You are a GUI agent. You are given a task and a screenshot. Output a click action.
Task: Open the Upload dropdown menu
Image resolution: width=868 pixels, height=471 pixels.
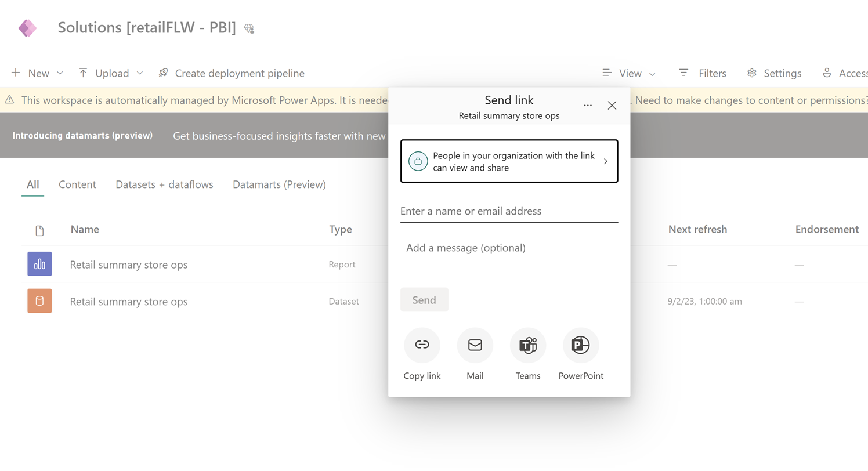pyautogui.click(x=111, y=73)
